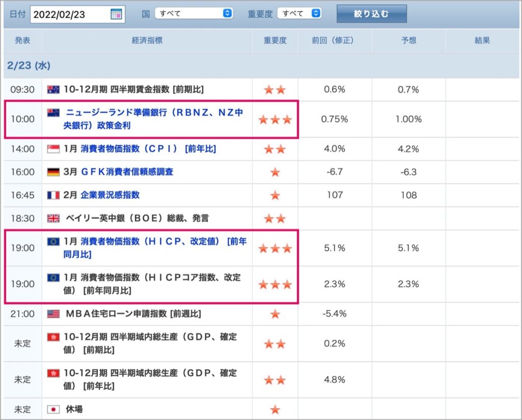This screenshot has height=420, width=522.
Task: Click the 10-12月期 四半期賃金指数 [前期比] row text
Action: [x=134, y=89]
